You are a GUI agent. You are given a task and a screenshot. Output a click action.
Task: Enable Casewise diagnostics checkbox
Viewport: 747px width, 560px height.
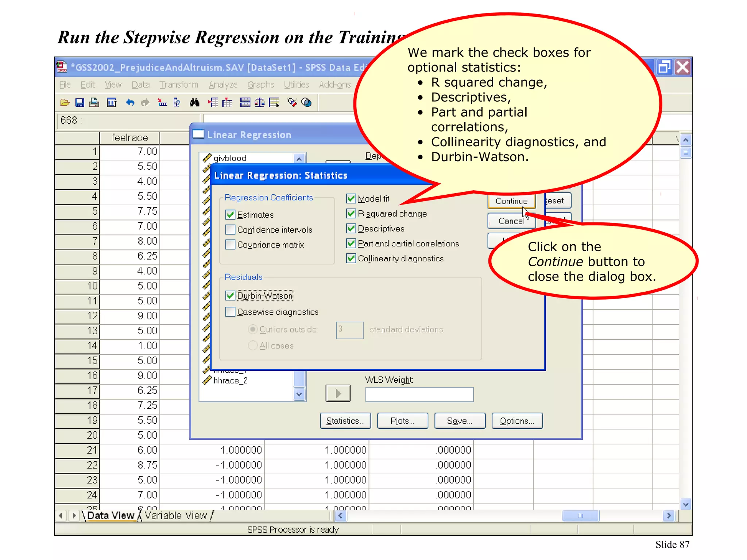click(230, 312)
